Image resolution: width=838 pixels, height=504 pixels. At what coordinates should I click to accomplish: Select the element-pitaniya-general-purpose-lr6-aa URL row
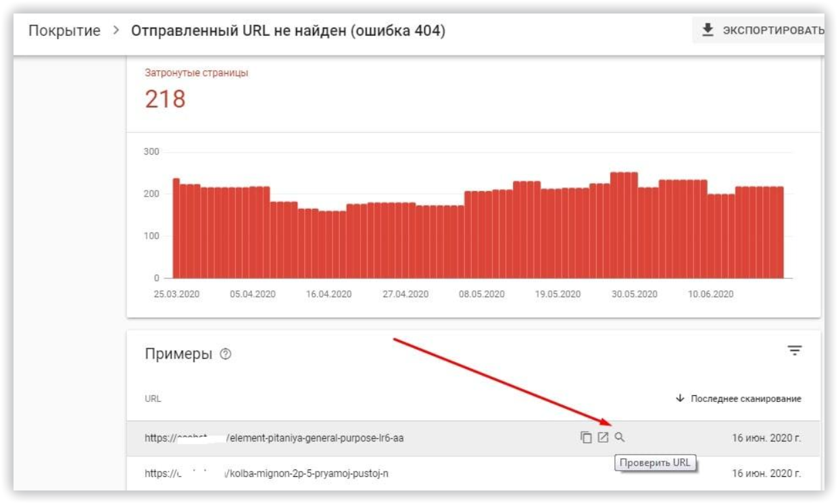[x=473, y=438]
